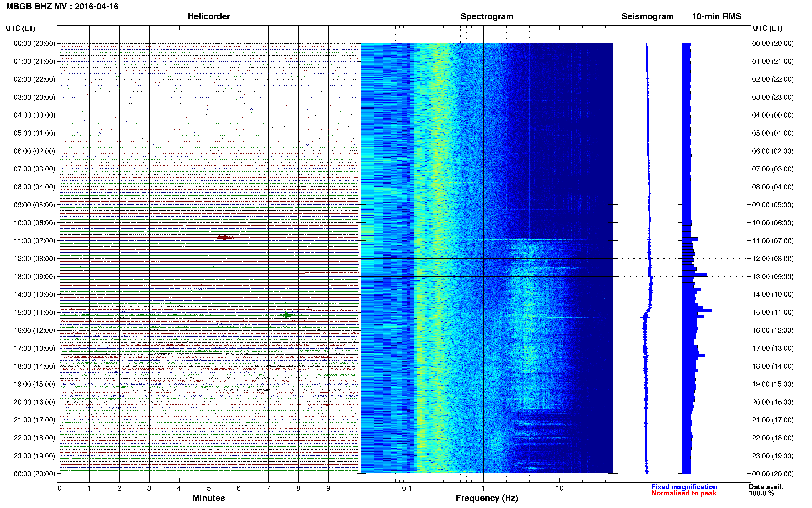This screenshot has height=508, width=812.
Task: Click right time label '19:00 (15:00)'
Action: click(773, 384)
